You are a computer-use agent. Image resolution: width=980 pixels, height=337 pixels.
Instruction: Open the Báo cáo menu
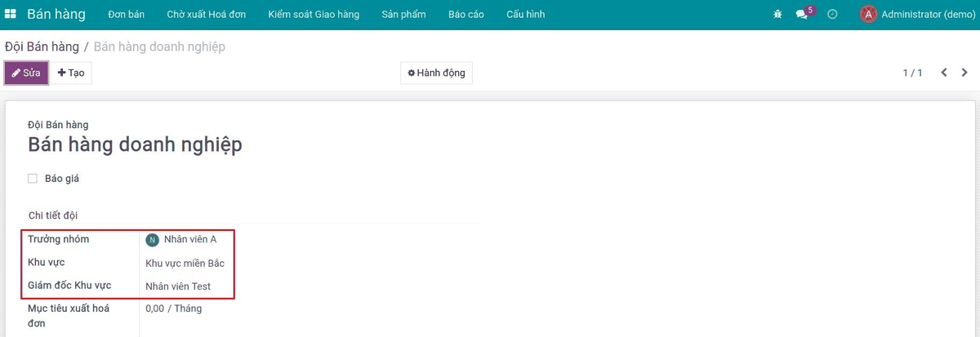point(466,14)
